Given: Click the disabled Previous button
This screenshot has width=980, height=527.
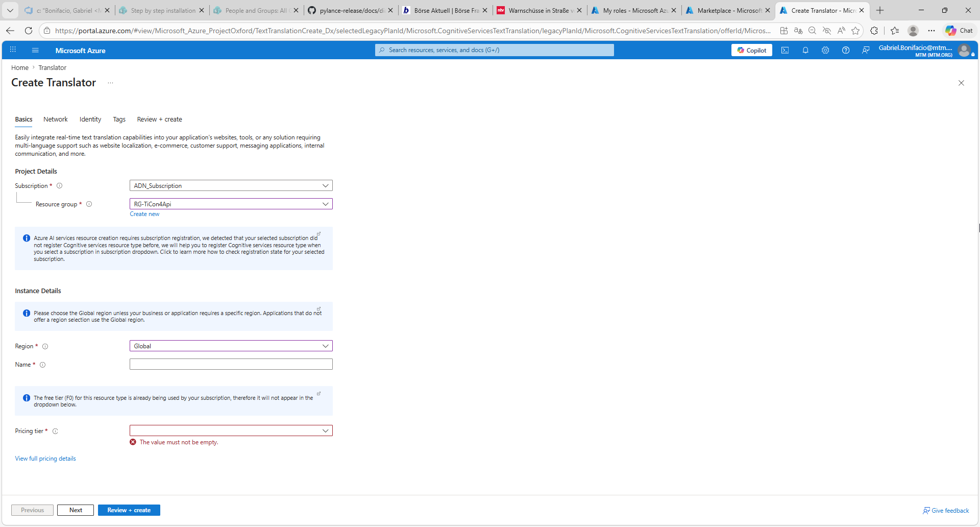Looking at the screenshot, I should coord(32,510).
